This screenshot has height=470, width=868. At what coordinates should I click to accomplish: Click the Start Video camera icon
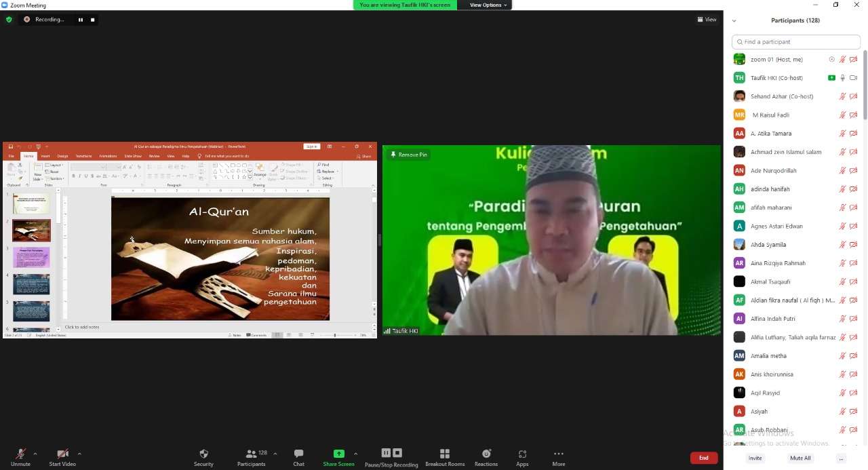pos(62,454)
